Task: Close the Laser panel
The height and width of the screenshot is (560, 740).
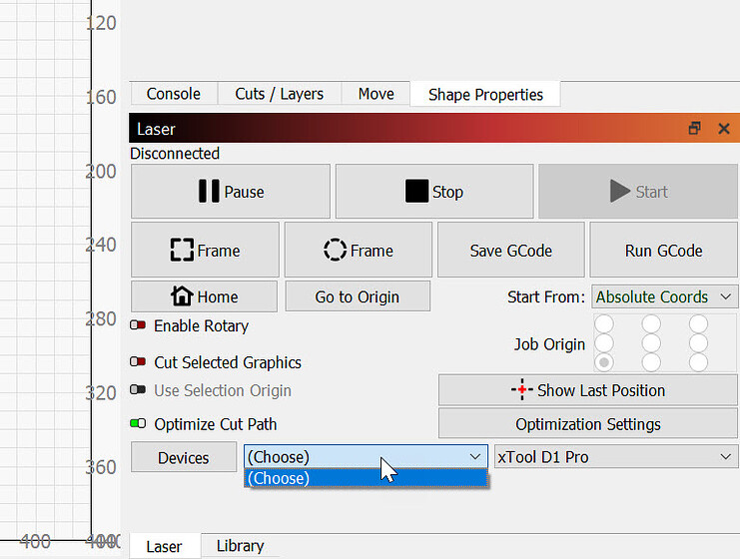Action: [x=724, y=129]
